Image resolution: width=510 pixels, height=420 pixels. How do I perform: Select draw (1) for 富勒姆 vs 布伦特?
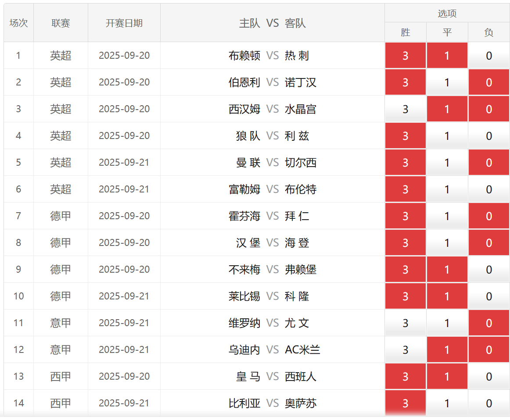click(447, 189)
